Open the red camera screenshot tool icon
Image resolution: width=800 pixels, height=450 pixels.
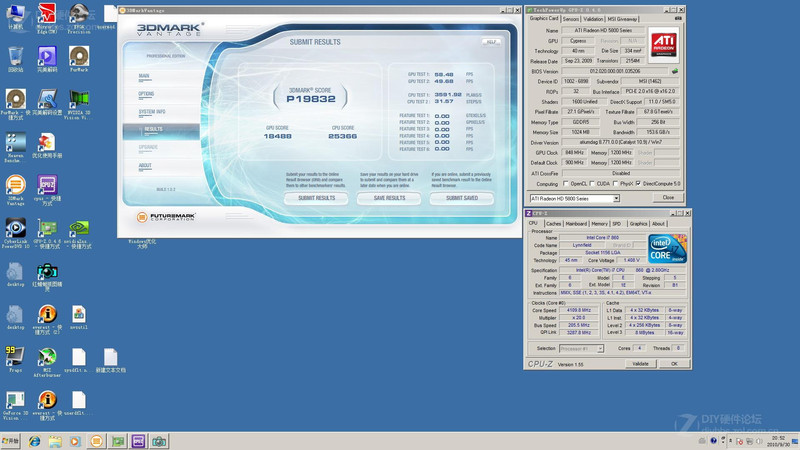pos(47,277)
